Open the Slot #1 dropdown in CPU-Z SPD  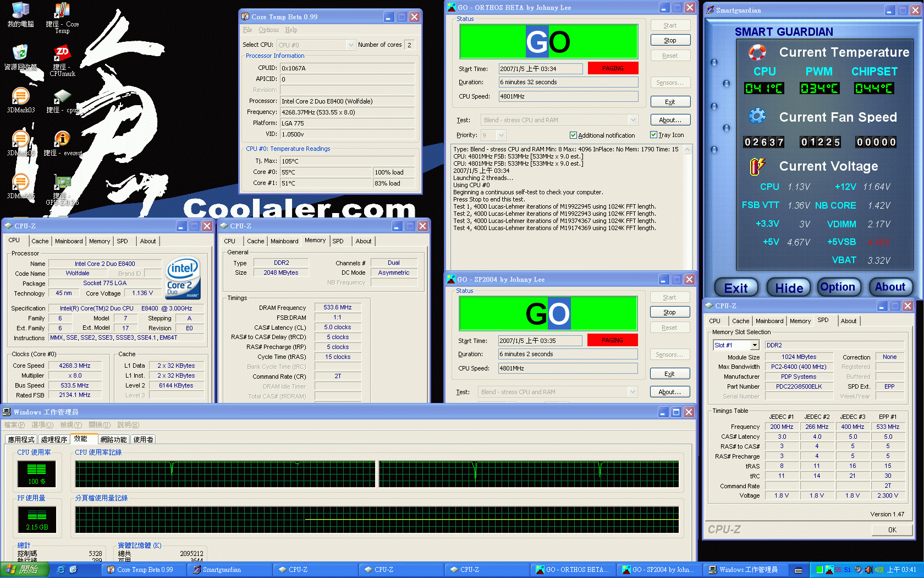755,345
